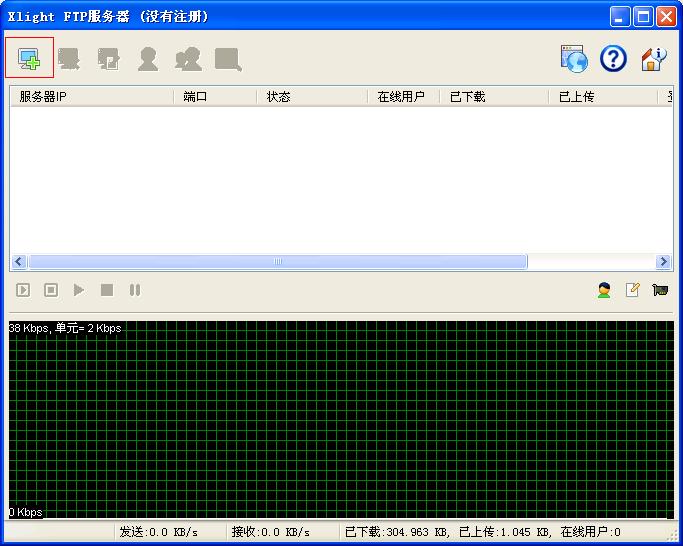Click the 已下载:304.963 KB status text

(396, 532)
